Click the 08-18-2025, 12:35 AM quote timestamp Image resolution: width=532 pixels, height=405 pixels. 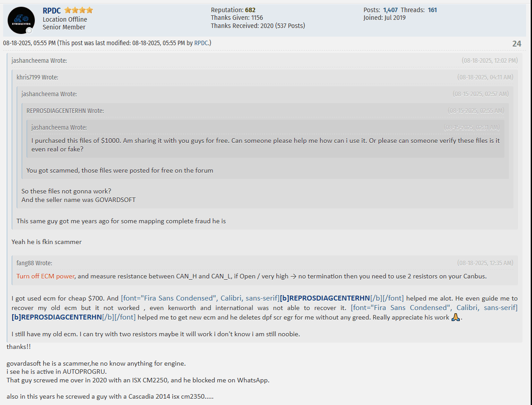point(485,263)
